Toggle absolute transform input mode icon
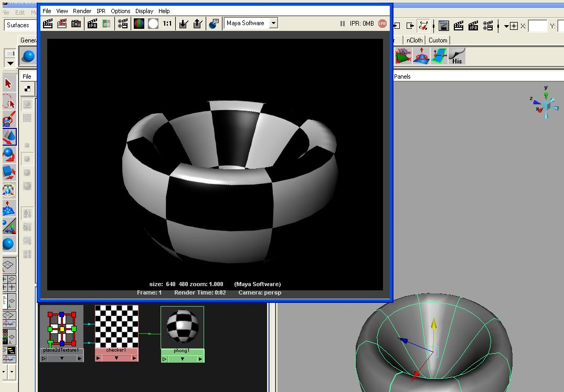 pyautogui.click(x=514, y=26)
